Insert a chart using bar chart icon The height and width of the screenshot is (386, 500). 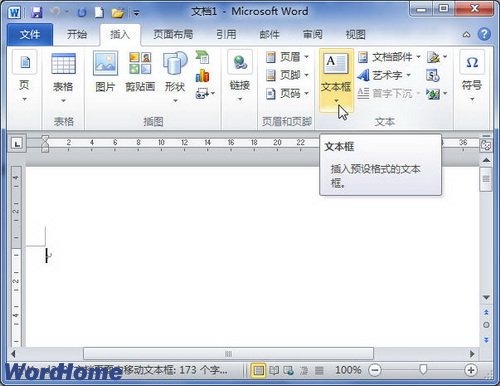pyautogui.click(x=202, y=76)
